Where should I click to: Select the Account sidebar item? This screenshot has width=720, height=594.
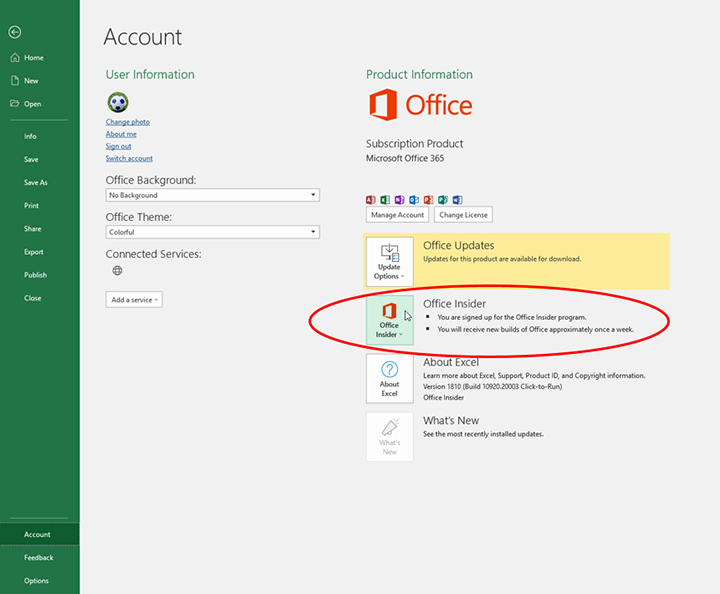pos(39,534)
